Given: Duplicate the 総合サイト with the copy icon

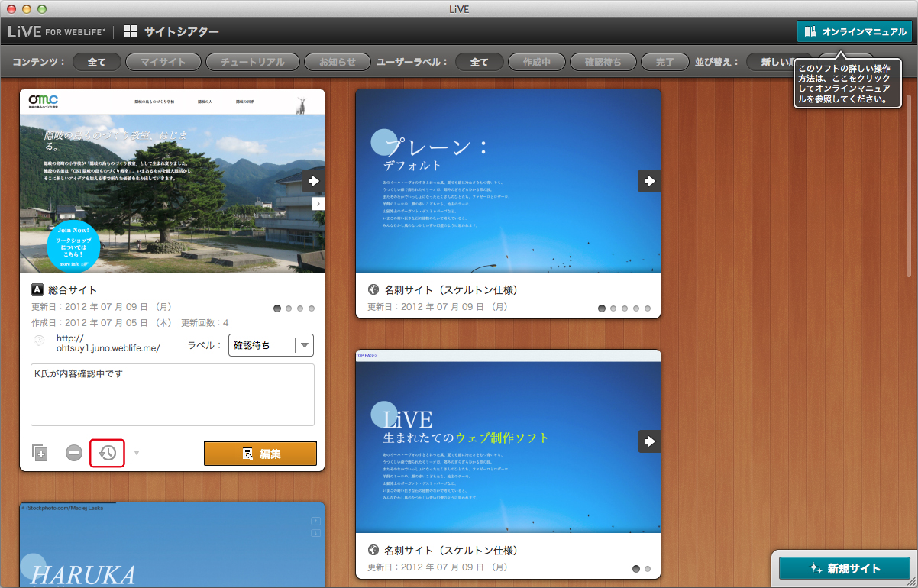Looking at the screenshot, I should (x=40, y=453).
